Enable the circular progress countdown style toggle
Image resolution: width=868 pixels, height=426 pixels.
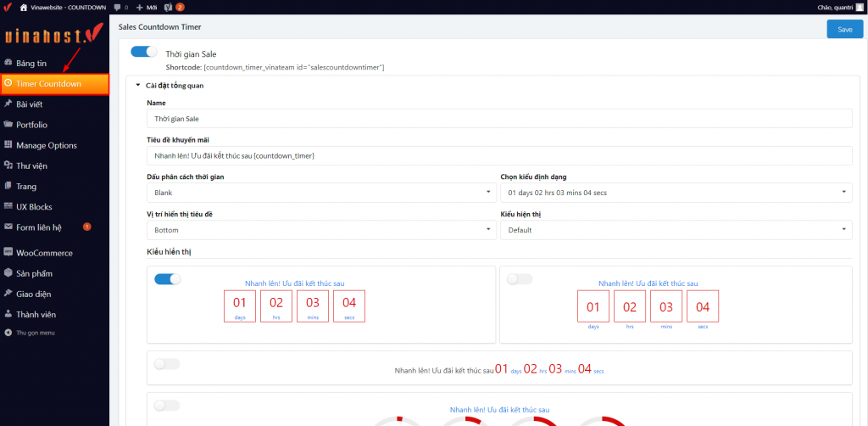click(x=167, y=406)
